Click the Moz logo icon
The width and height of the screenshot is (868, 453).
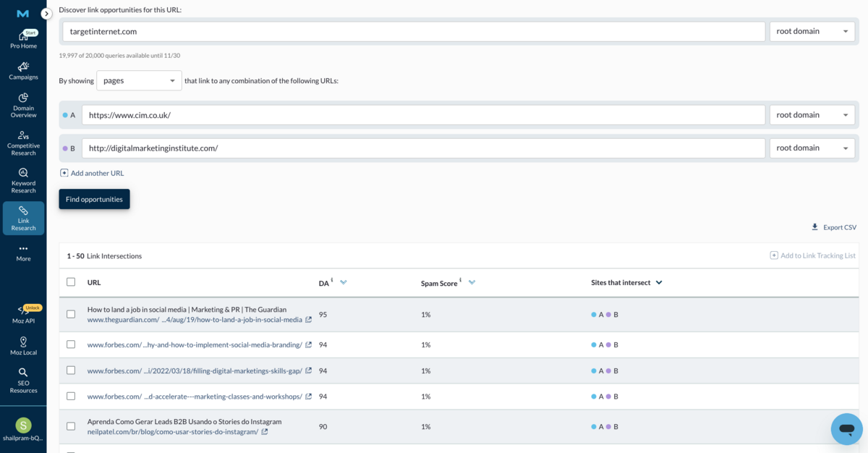click(x=23, y=14)
